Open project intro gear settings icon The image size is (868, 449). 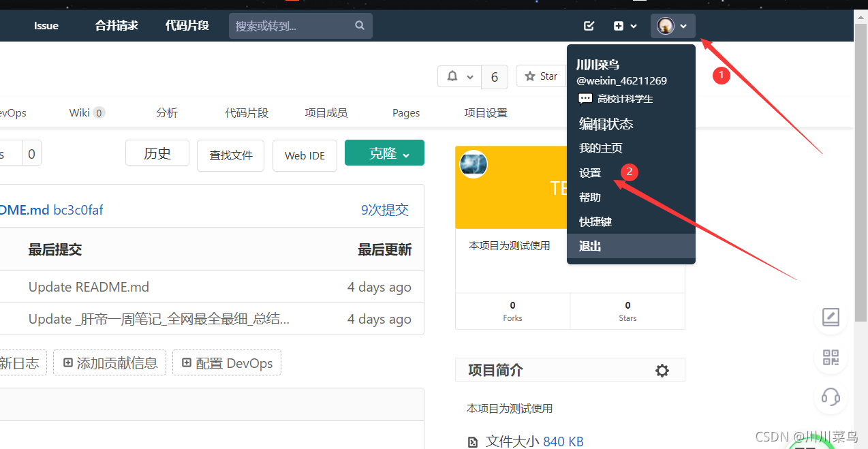pyautogui.click(x=662, y=371)
